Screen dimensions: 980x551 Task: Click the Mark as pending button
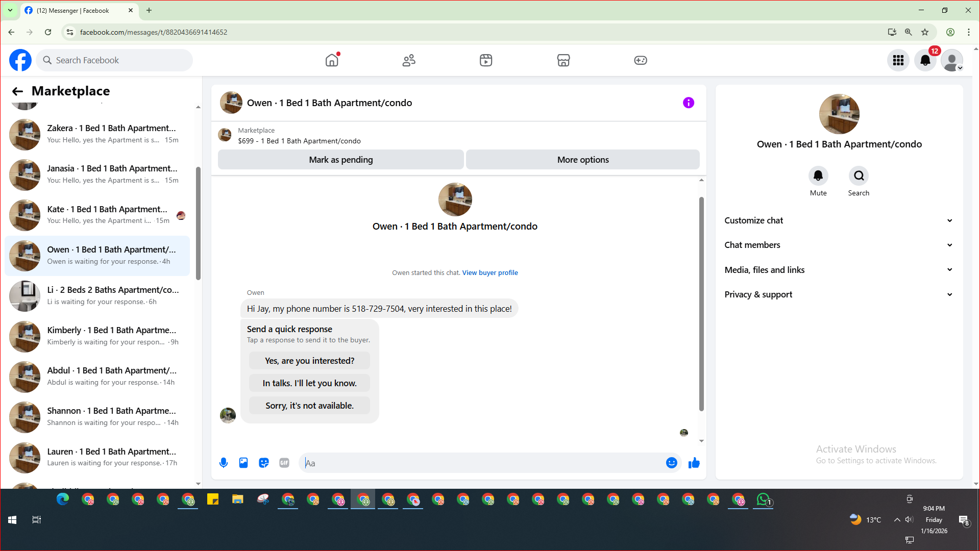point(340,160)
